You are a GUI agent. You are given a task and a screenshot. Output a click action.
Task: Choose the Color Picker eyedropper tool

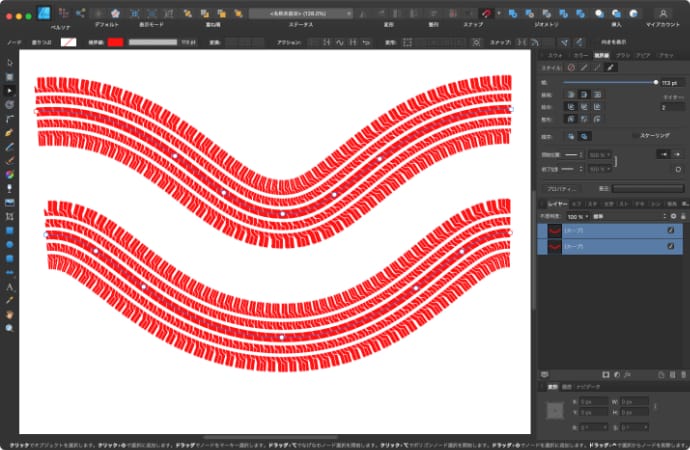pyautogui.click(x=10, y=299)
